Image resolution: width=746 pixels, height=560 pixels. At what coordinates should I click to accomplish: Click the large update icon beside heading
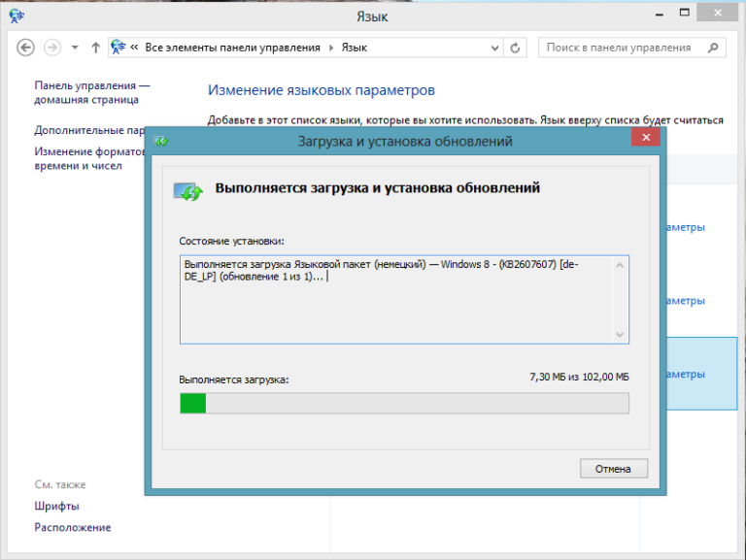tap(187, 191)
